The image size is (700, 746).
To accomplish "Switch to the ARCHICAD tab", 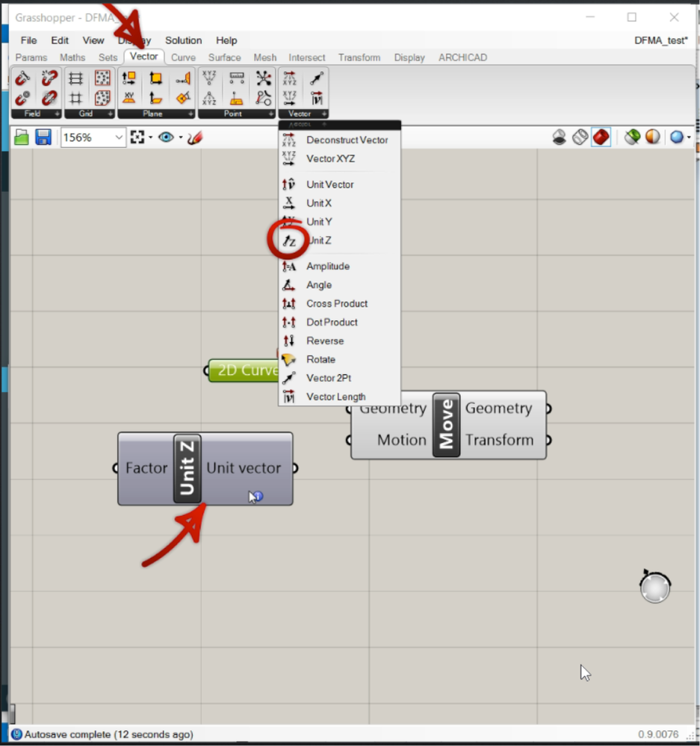I will tap(462, 57).
